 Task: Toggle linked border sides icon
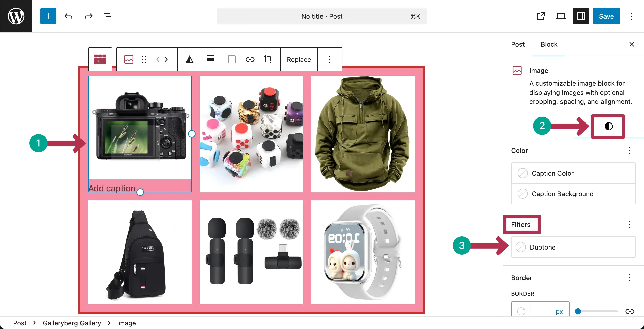pyautogui.click(x=630, y=311)
